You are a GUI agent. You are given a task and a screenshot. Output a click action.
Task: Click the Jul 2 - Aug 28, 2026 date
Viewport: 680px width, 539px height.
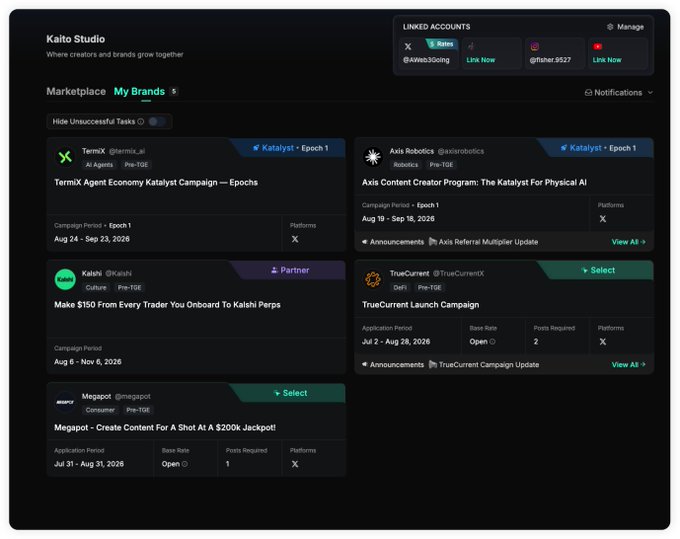[396, 342]
